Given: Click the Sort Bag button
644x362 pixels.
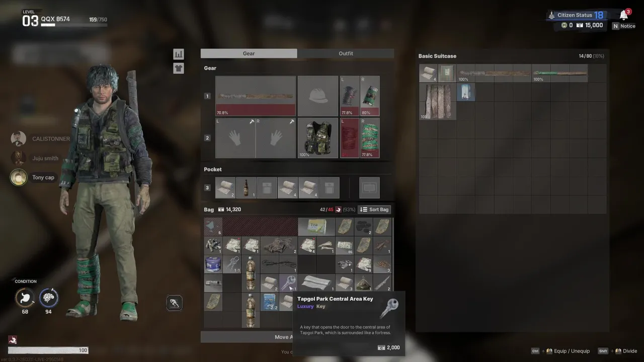Looking at the screenshot, I should pyautogui.click(x=374, y=209).
